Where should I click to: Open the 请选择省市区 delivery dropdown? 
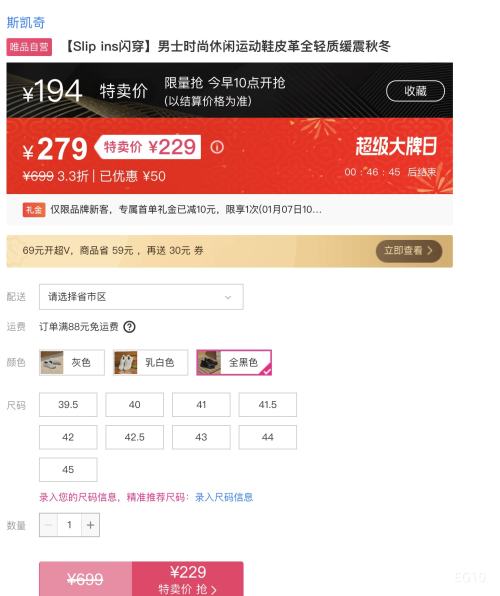tap(141, 297)
